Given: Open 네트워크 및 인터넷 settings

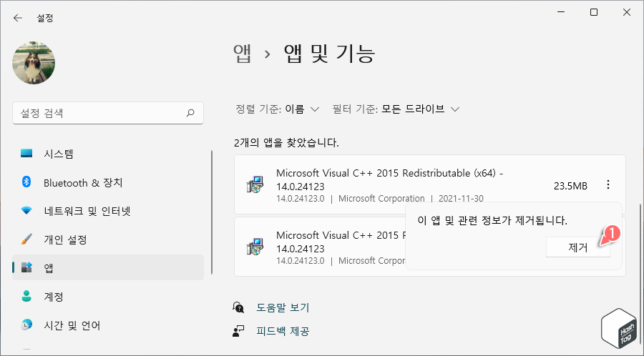Looking at the screenshot, I should [108, 211].
